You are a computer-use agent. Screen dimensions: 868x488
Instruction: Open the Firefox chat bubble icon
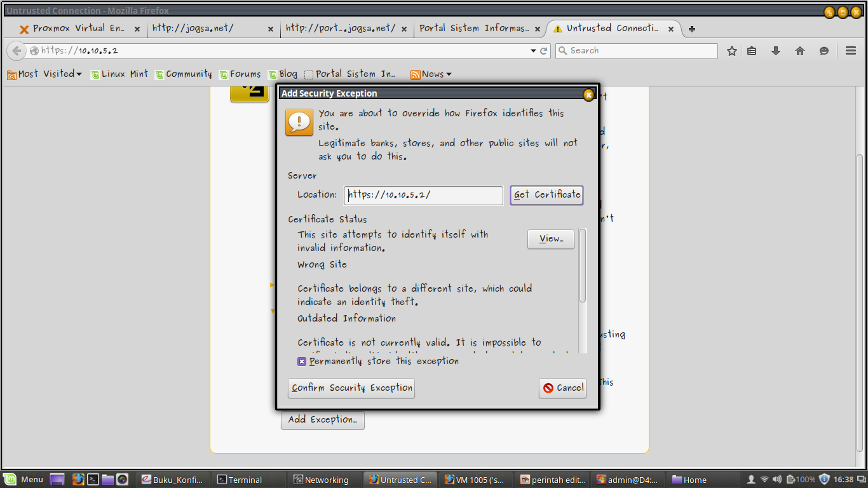[x=824, y=51]
